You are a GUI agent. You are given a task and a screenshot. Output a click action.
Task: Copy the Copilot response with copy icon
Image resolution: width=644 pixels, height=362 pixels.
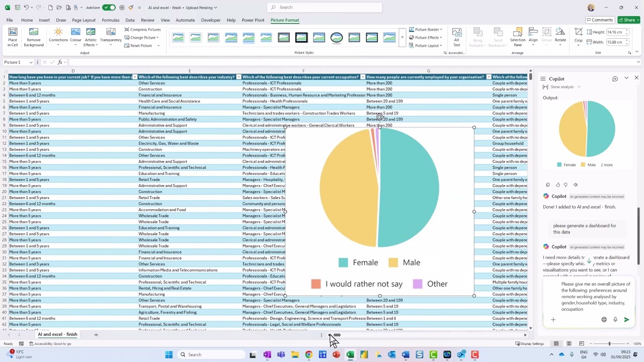tap(548, 185)
